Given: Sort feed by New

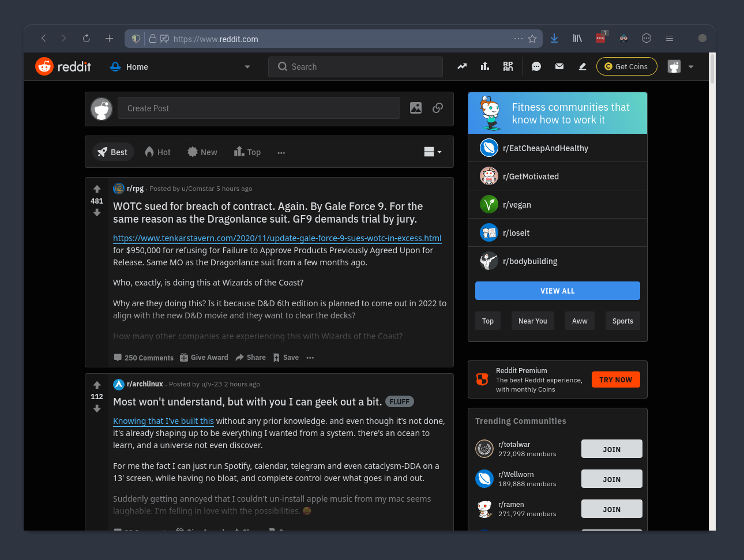Looking at the screenshot, I should (202, 152).
